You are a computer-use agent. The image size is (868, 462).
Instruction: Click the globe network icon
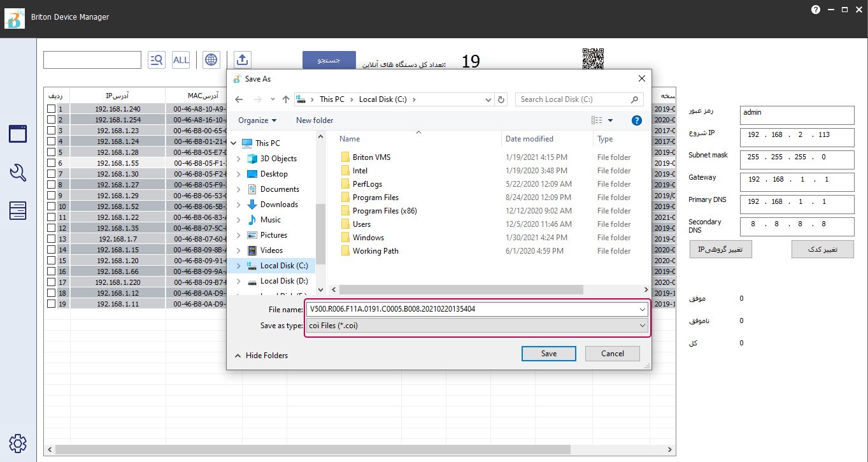(211, 60)
